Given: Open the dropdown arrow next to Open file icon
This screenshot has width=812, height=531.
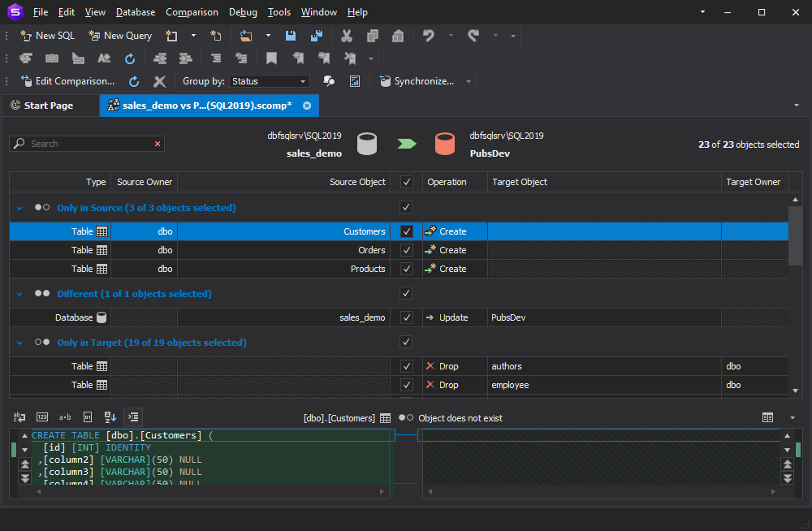Looking at the screenshot, I should [268, 36].
